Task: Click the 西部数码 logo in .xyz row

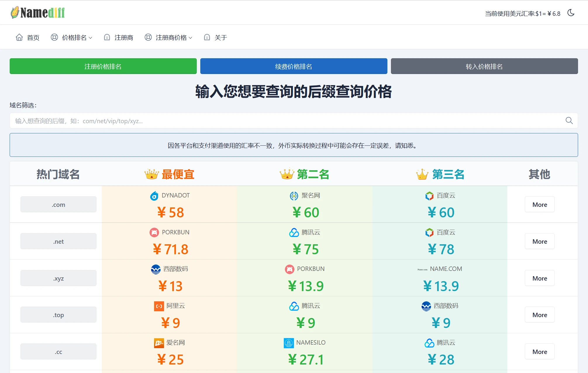Action: 156,269
